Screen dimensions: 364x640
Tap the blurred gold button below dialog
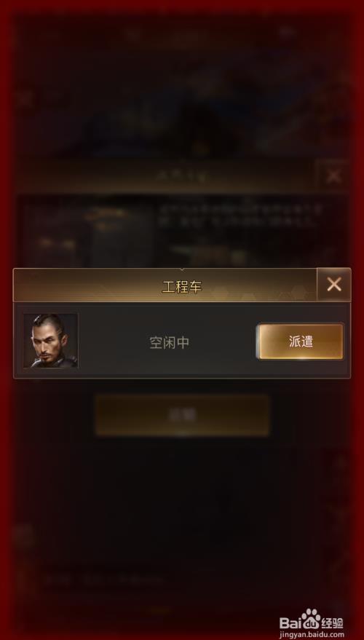(182, 415)
